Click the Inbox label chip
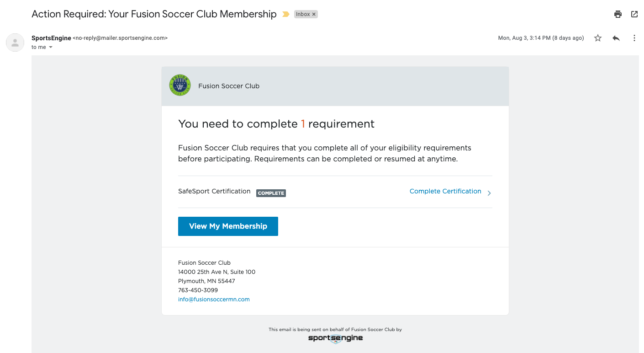Image resolution: width=644 pixels, height=353 pixels. 302,14
